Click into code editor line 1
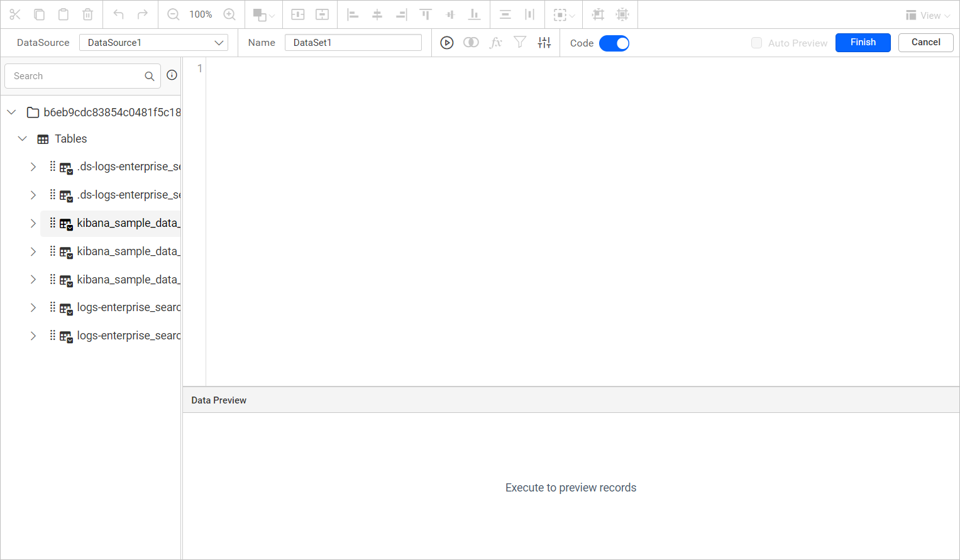 582,69
